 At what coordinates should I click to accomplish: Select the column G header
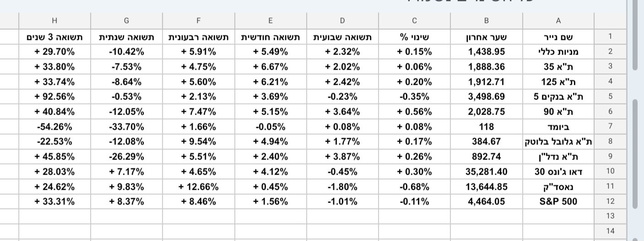point(126,20)
